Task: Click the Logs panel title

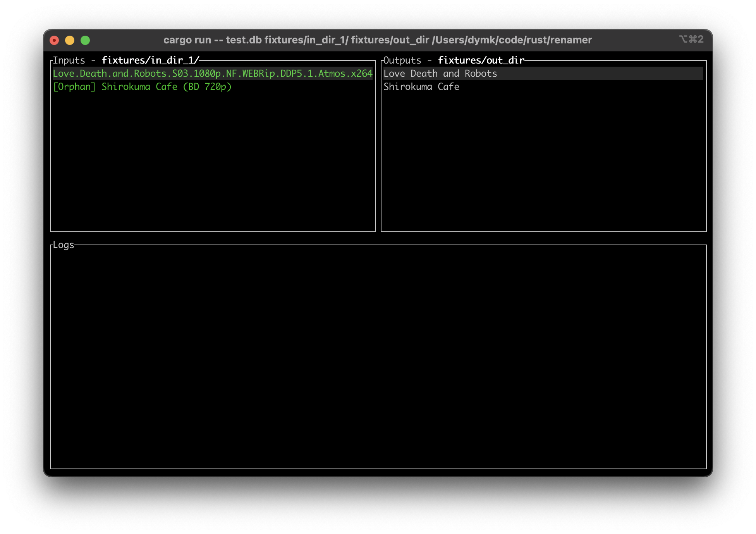Action: tap(64, 245)
